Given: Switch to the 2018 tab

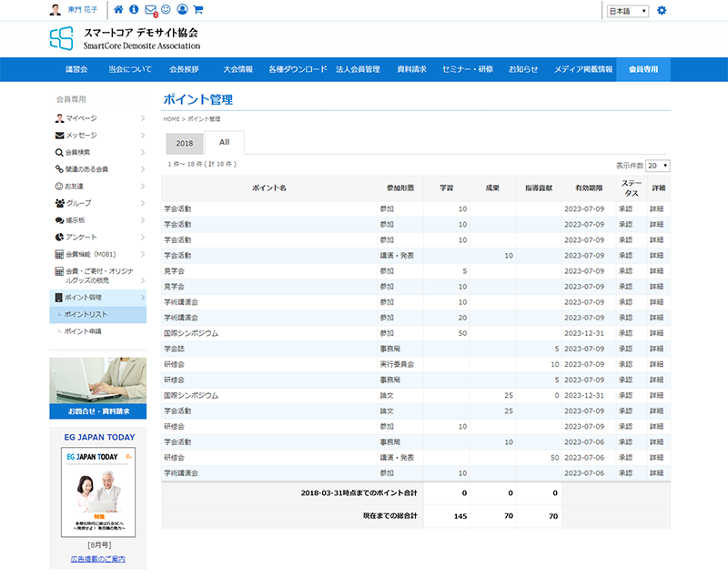Looking at the screenshot, I should click(x=185, y=144).
